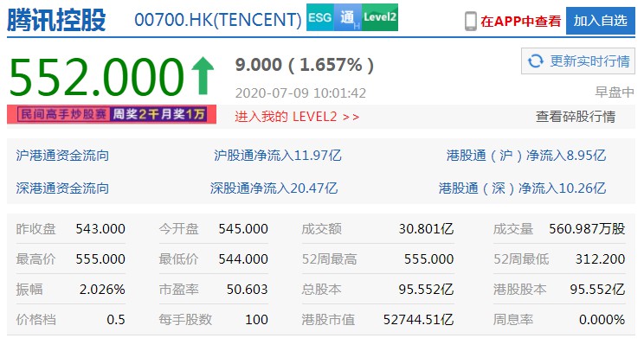Click the Level2 green badge
The width and height of the screenshot is (644, 351).
coord(379,17)
